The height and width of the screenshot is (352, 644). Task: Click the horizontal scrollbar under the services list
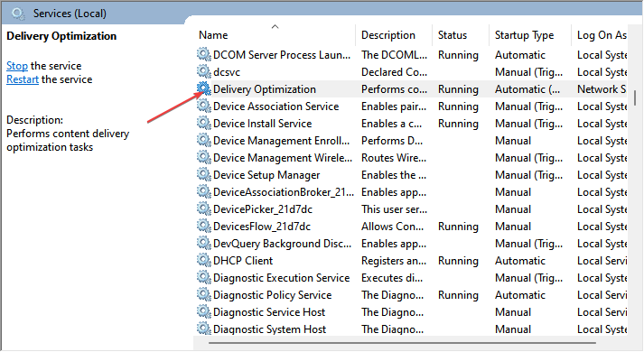click(402, 343)
